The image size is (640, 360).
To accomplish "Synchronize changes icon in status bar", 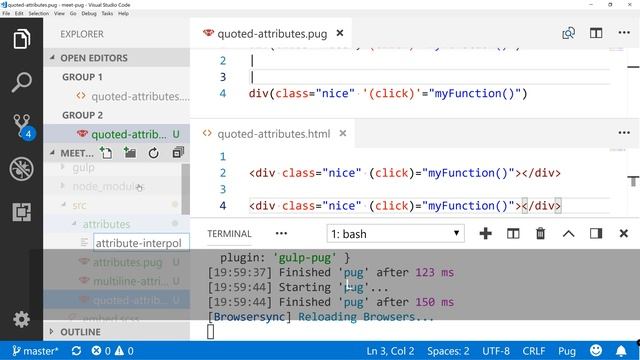I will pos(76,351).
